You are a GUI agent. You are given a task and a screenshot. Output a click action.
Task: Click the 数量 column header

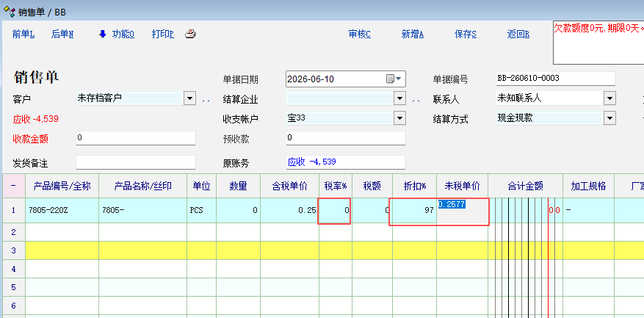(x=239, y=186)
